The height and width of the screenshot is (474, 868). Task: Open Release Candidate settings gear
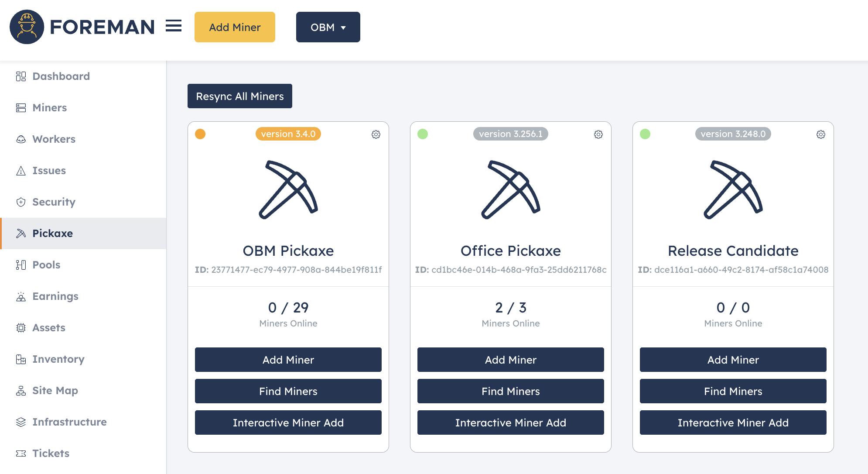pos(821,134)
